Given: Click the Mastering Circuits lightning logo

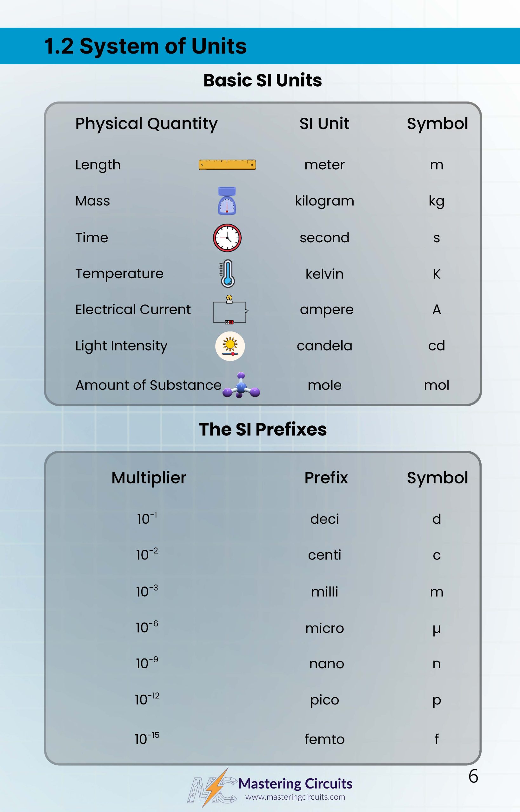Looking at the screenshot, I should (x=212, y=787).
